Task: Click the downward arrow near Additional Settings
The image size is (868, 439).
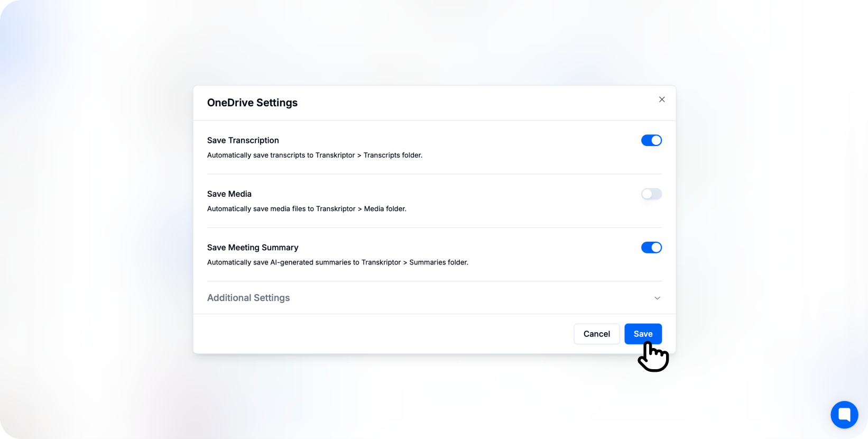Action: [657, 298]
